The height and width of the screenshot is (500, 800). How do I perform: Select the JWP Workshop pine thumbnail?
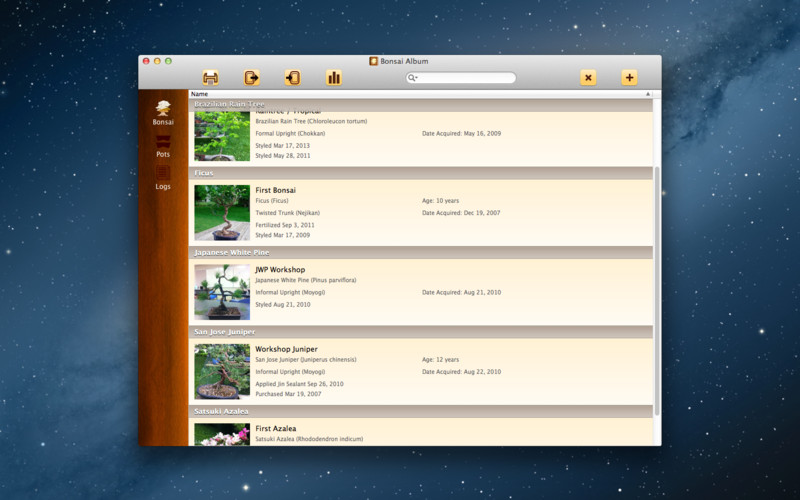pos(222,292)
